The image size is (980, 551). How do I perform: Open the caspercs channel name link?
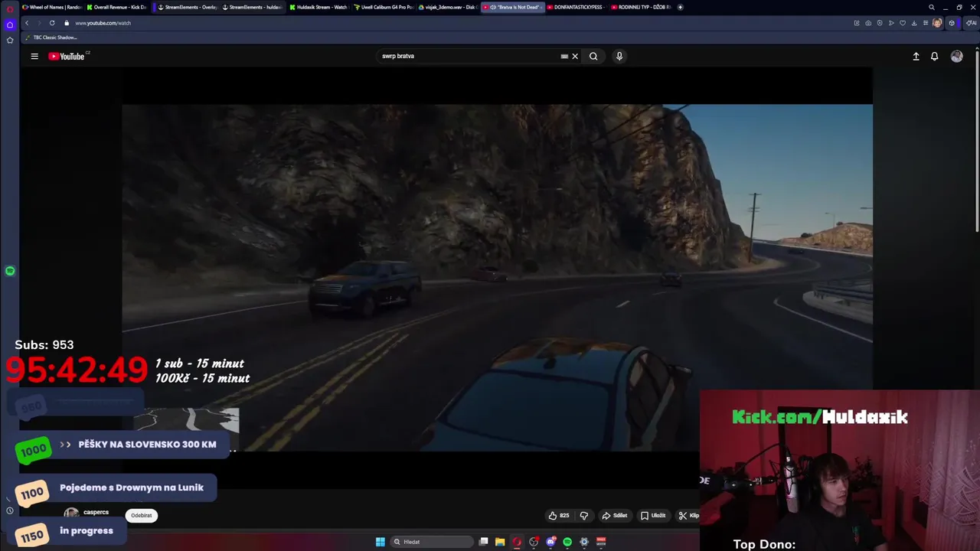tap(96, 512)
